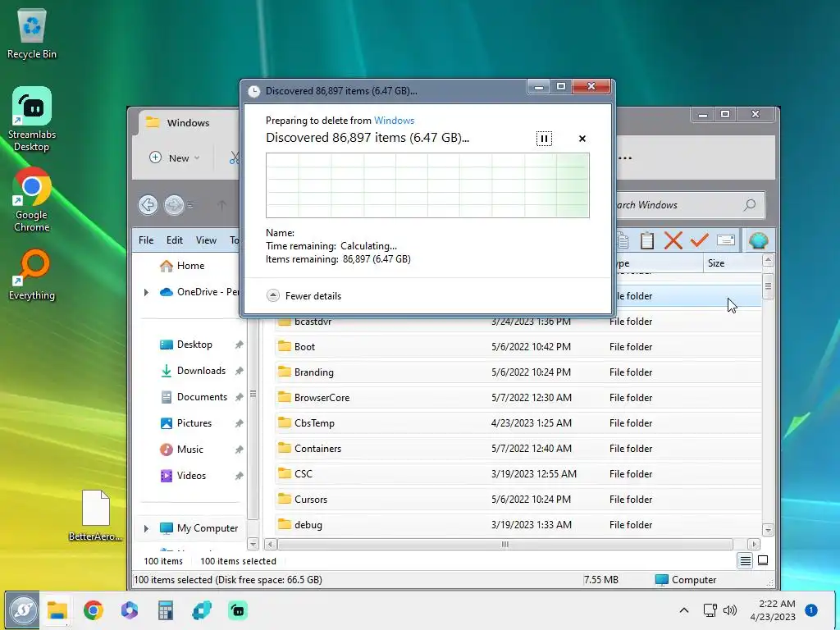Select the Boot folder

click(x=518, y=347)
